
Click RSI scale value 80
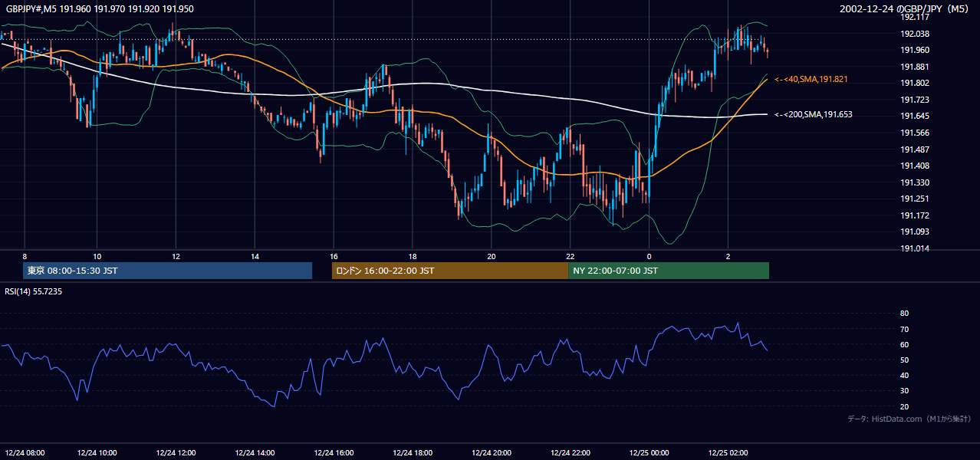click(x=904, y=314)
